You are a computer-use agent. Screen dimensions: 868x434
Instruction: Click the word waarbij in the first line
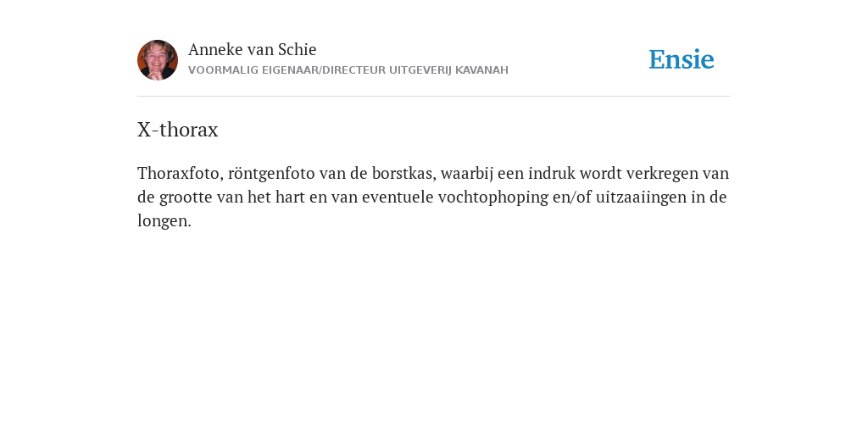(x=467, y=173)
